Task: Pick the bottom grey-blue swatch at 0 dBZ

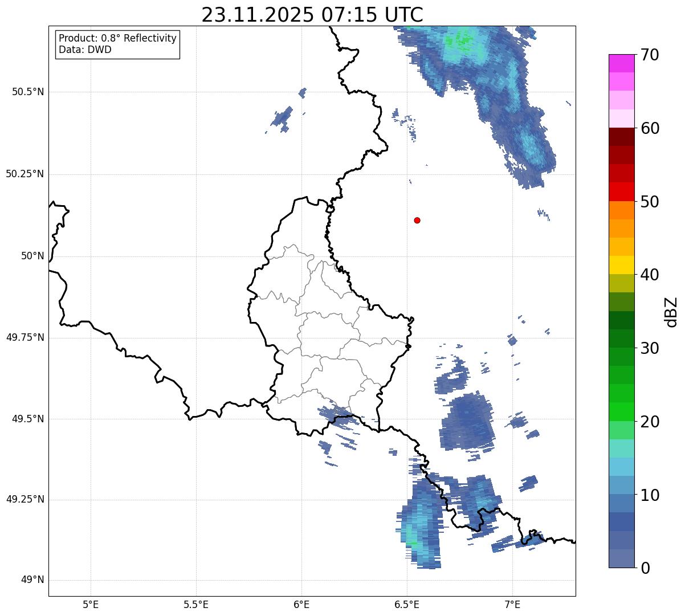Action: pyautogui.click(x=622, y=558)
